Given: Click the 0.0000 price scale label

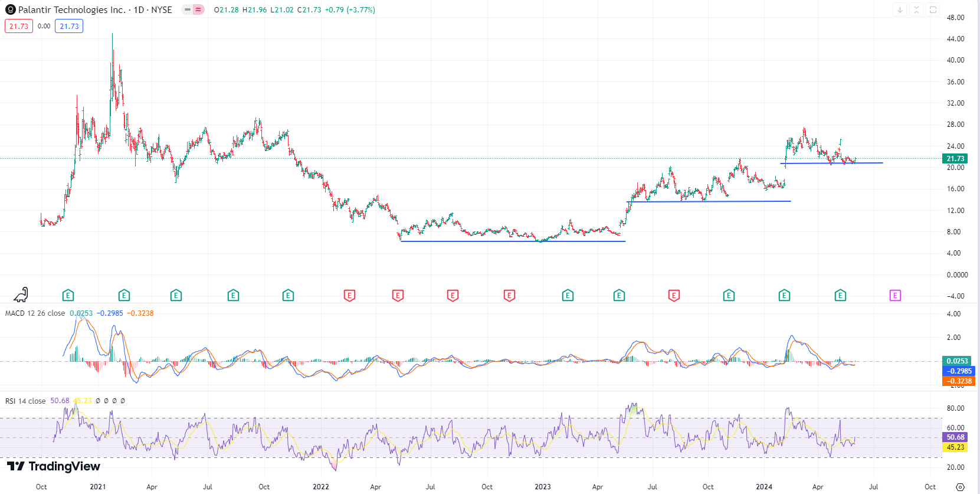Looking at the screenshot, I should coord(957,275).
